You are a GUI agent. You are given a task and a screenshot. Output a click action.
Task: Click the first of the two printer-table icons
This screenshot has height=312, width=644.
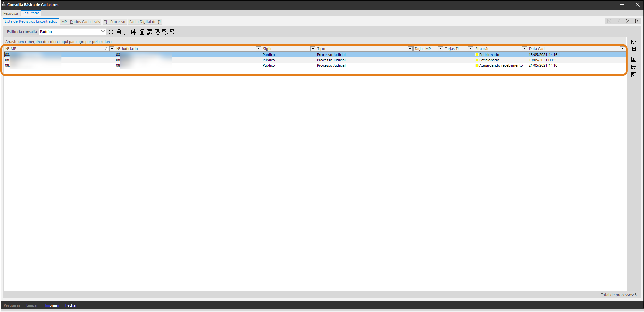(x=157, y=32)
